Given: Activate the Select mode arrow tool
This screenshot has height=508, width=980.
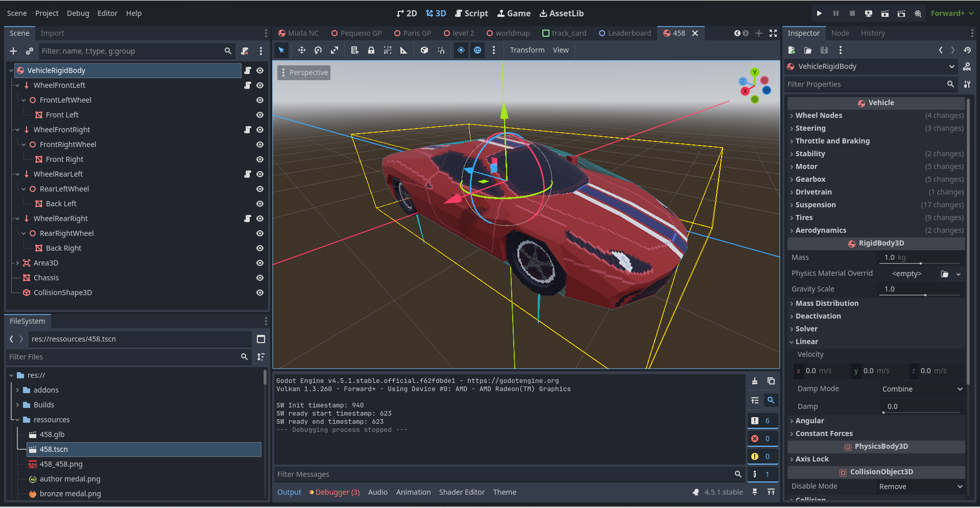Looking at the screenshot, I should (x=281, y=50).
